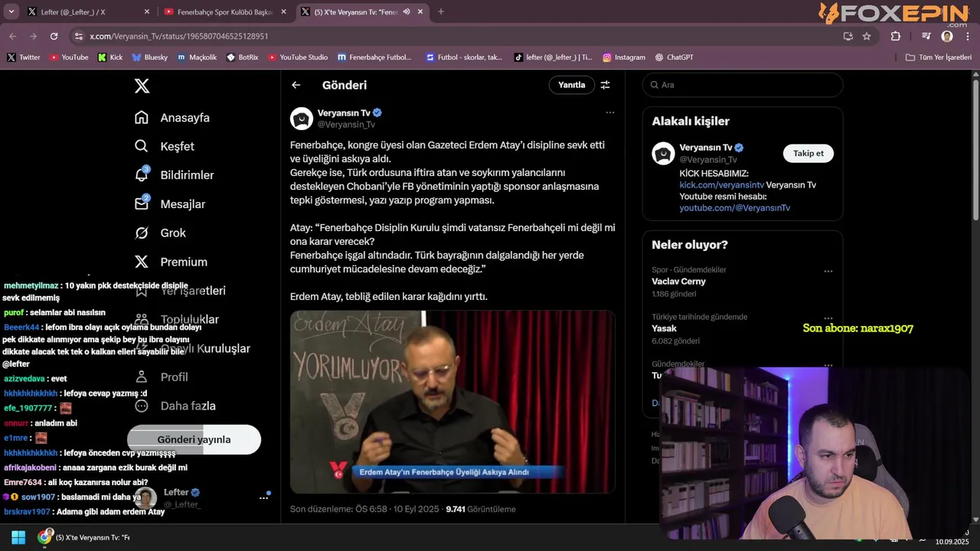The width and height of the screenshot is (980, 551).
Task: Open the Windows Start button
Action: pos(18,537)
